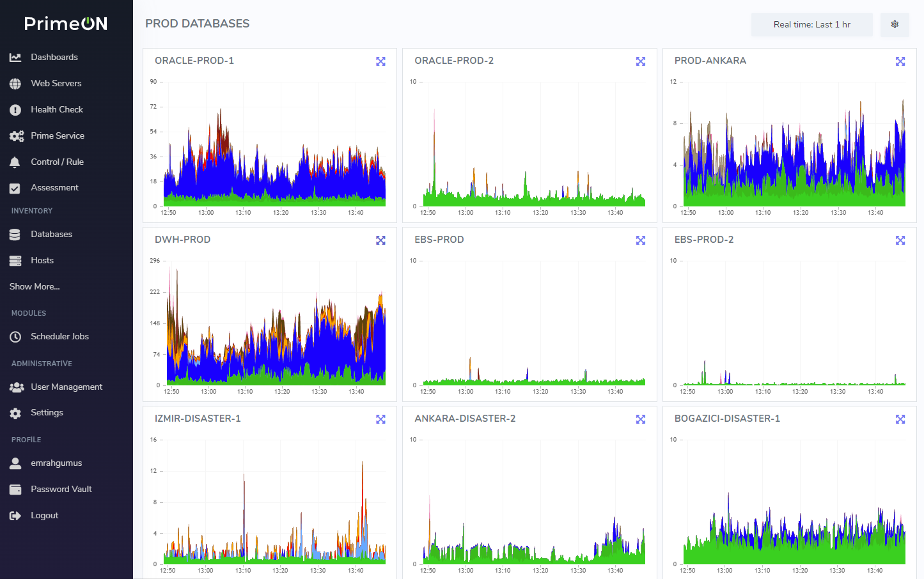Image resolution: width=924 pixels, height=579 pixels.
Task: Click the Dashboards chart icon in sidebar
Action: (15, 58)
